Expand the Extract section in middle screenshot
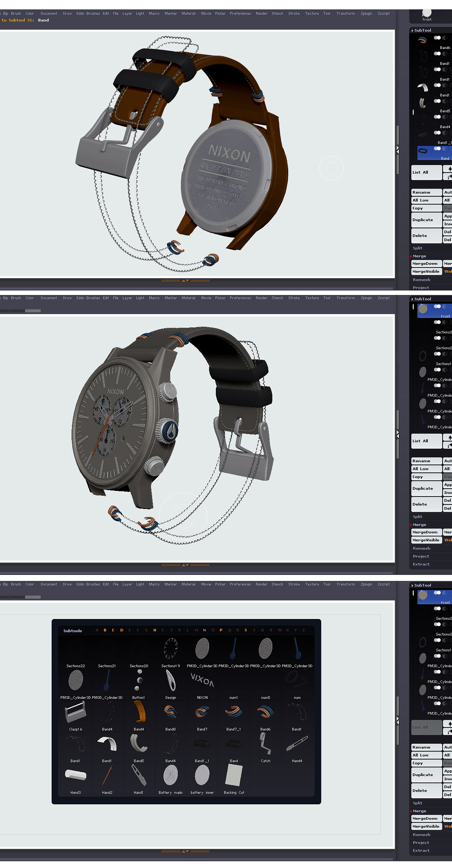The height and width of the screenshot is (868, 452). point(421,564)
